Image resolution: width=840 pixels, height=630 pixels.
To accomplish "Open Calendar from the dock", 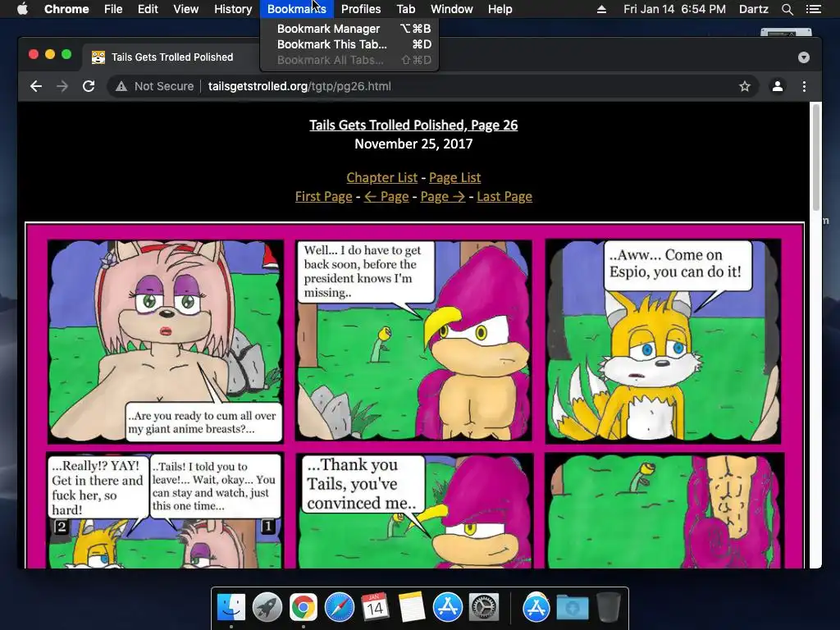I will click(x=375, y=607).
